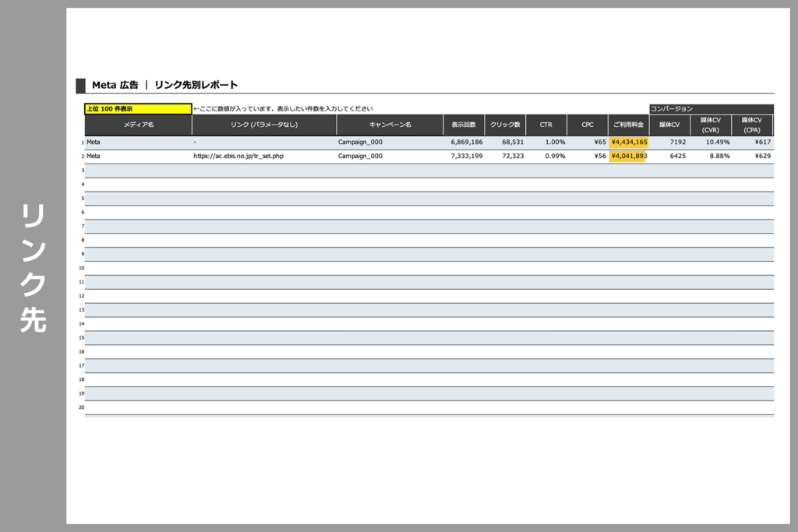Click the クリック数 column header
The image size is (798, 532).
click(505, 125)
